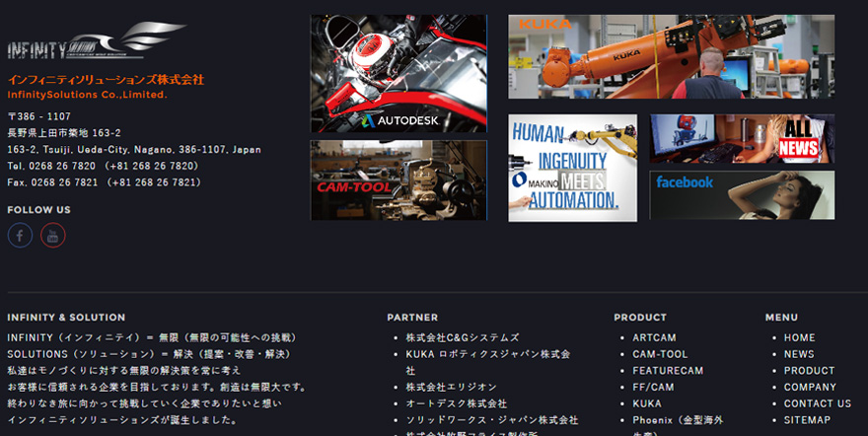Image resolution: width=868 pixels, height=436 pixels.
Task: Click the MENU column heading
Action: (781, 318)
